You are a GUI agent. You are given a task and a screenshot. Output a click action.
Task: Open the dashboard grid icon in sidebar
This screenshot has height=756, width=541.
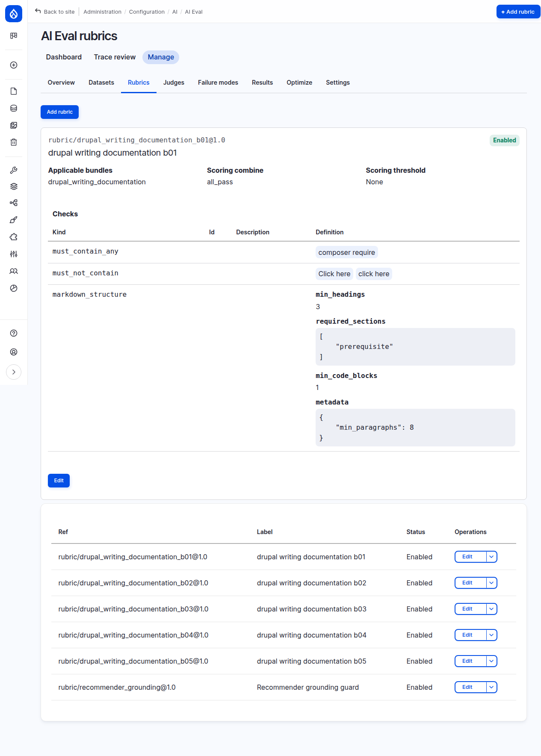(x=14, y=36)
